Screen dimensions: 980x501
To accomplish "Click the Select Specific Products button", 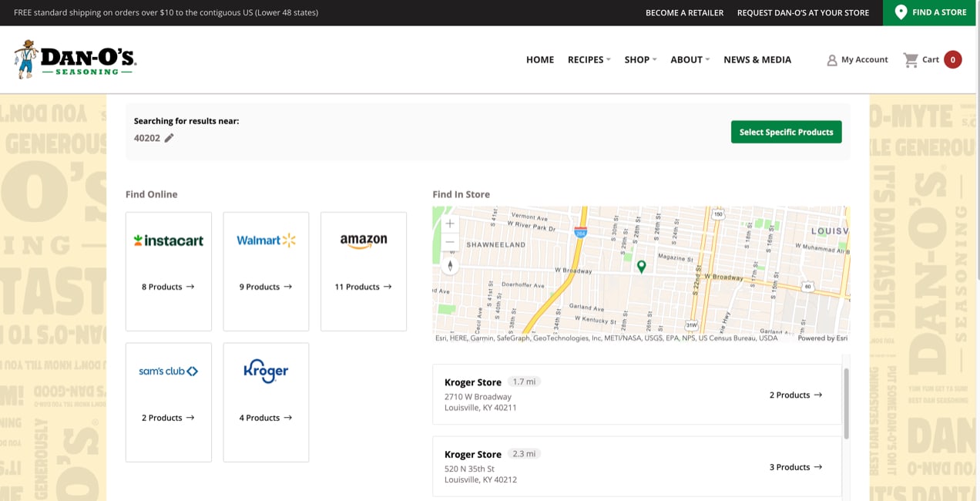I will click(786, 132).
